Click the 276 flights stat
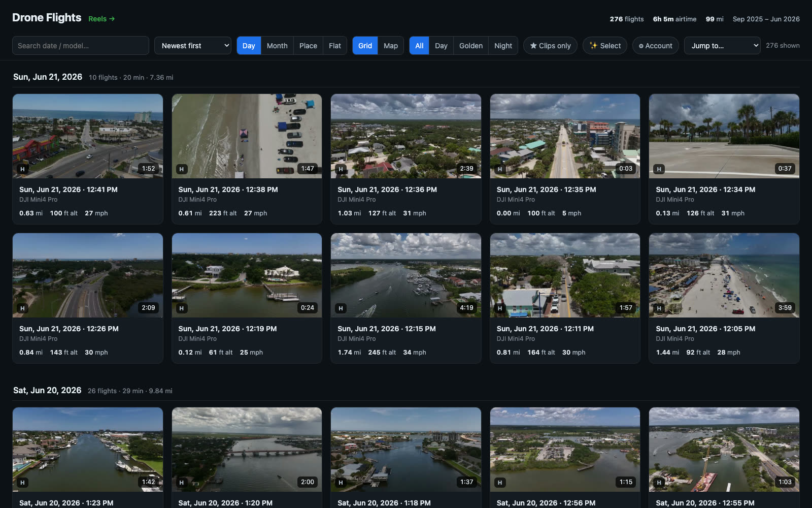Viewport: 812px width, 508px height. 627,19
